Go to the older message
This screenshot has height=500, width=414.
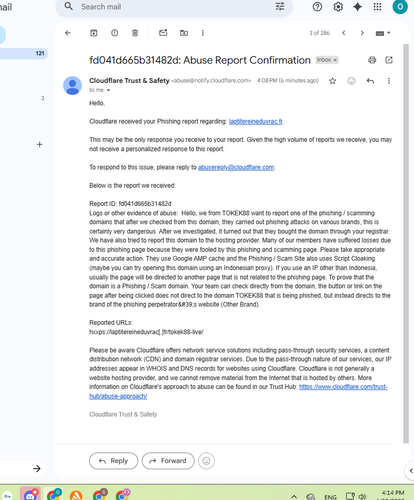tap(362, 33)
